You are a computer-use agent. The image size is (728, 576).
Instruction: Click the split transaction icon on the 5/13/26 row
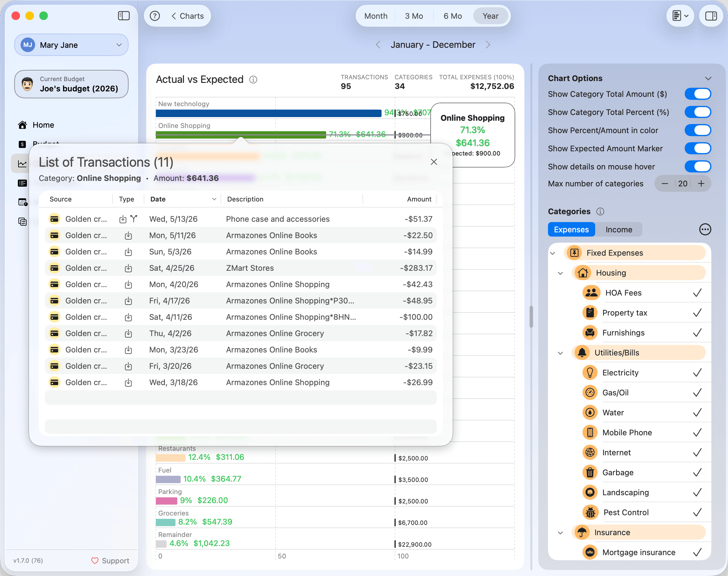134,219
